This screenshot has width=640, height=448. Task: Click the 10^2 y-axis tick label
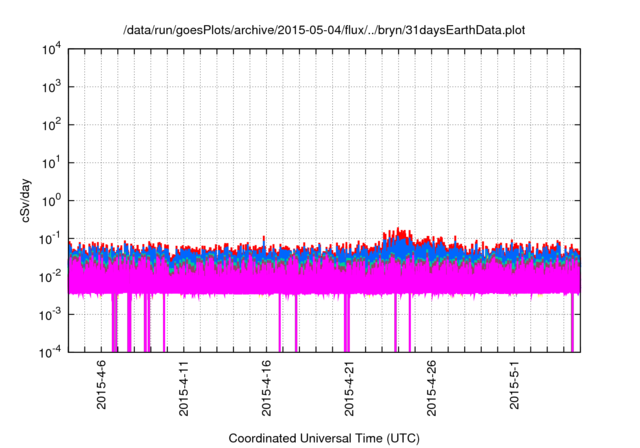51,125
